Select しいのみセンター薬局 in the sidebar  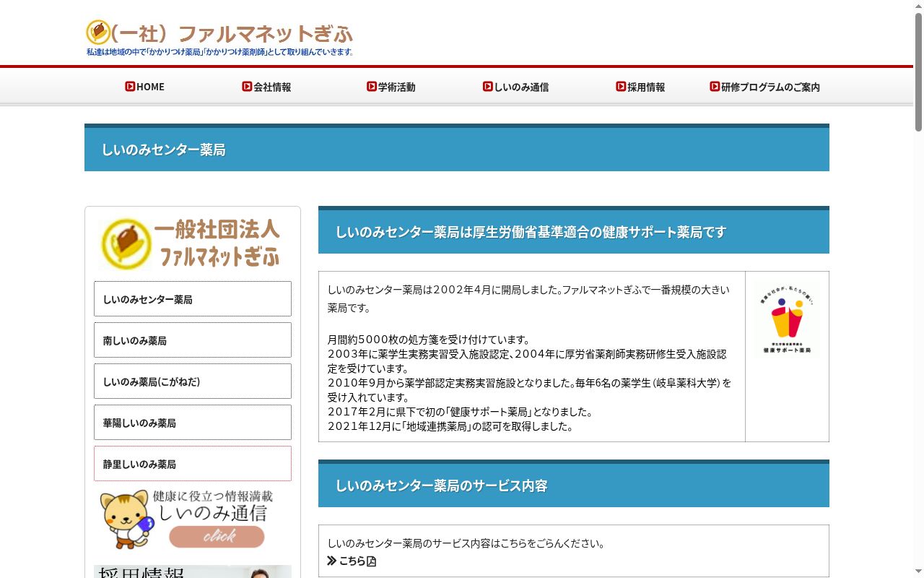193,299
